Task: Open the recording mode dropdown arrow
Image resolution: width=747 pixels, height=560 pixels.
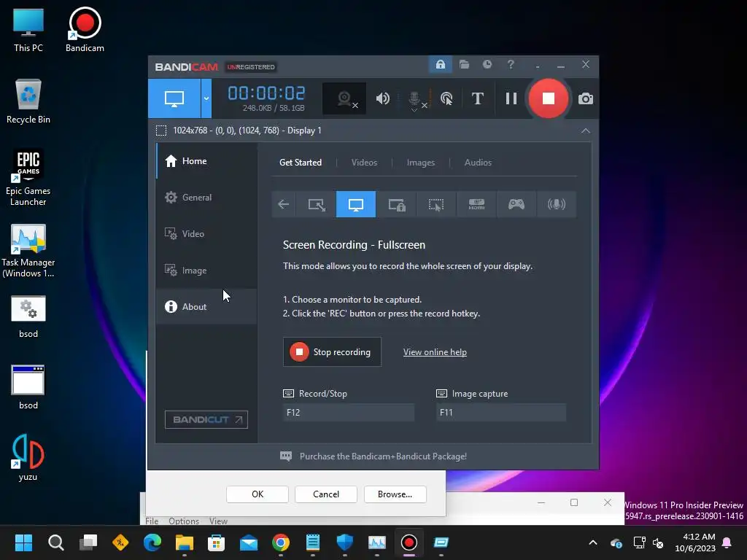Action: coord(206,98)
